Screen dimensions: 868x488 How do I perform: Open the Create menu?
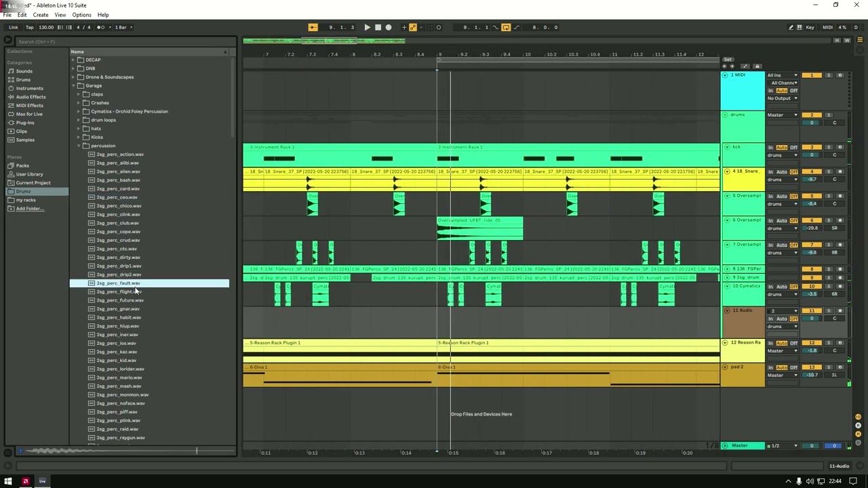coord(41,15)
